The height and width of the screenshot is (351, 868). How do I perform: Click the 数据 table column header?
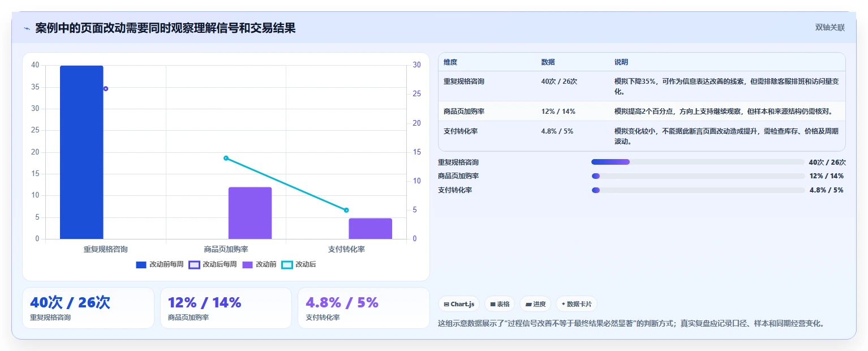[548, 62]
